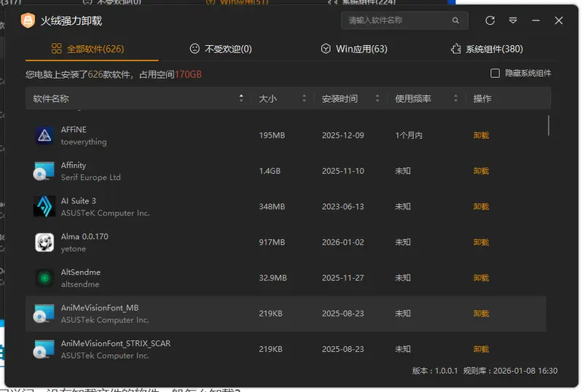Click the 1.4GB size cell
Viewport: 583px width, 392px height.
(270, 171)
